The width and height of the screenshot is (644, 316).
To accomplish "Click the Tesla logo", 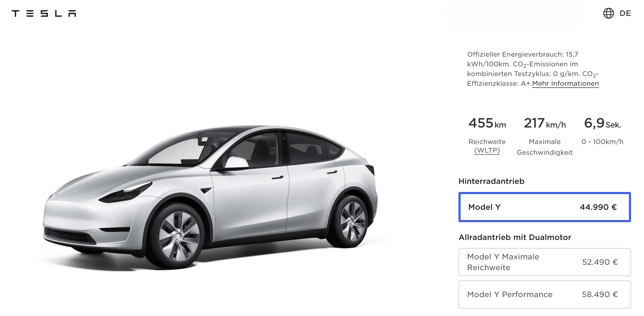I will click(44, 13).
